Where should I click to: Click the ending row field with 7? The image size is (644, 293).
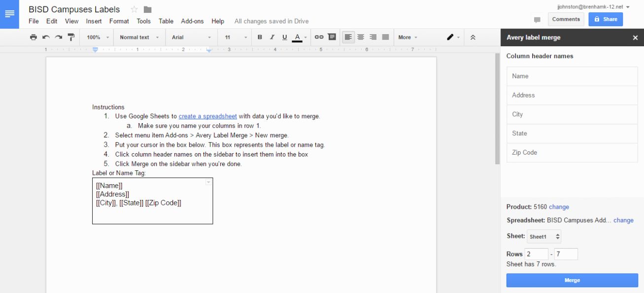click(x=566, y=254)
